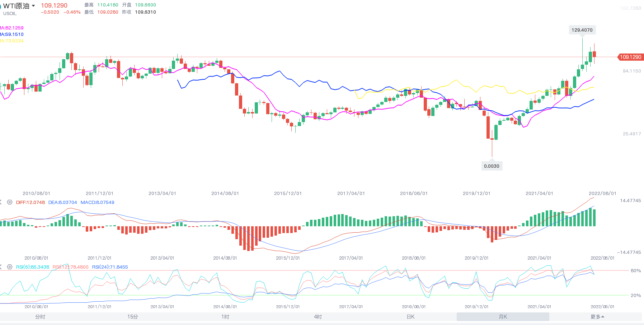Click the 109.1290 current price tag on axis
Image resolution: width=644 pixels, height=325 pixels.
(x=630, y=57)
